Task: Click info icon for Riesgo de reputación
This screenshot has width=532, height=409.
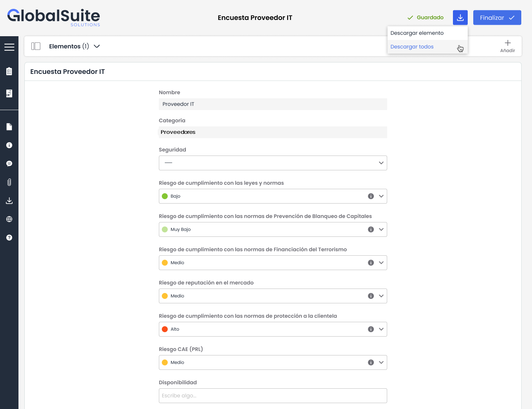Action: (371, 296)
